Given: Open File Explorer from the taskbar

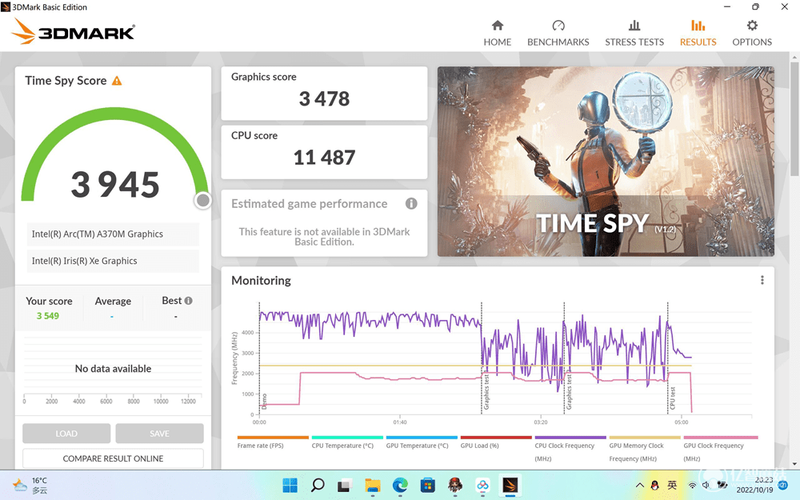Looking at the screenshot, I should pyautogui.click(x=372, y=485).
